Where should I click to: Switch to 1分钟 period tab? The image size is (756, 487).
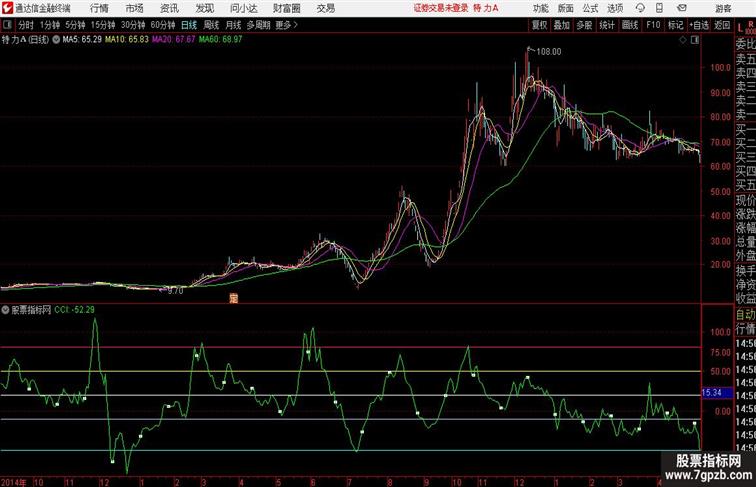point(50,25)
